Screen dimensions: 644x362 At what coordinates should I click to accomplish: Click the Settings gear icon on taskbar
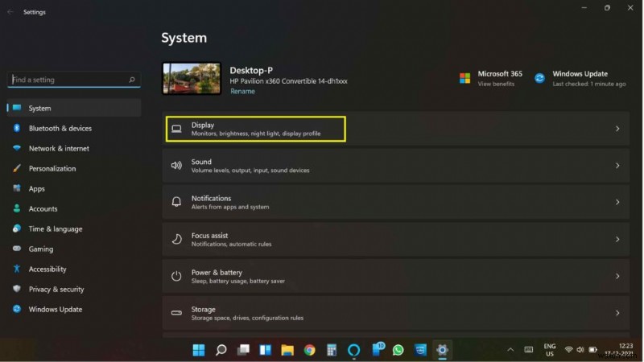tap(442, 350)
